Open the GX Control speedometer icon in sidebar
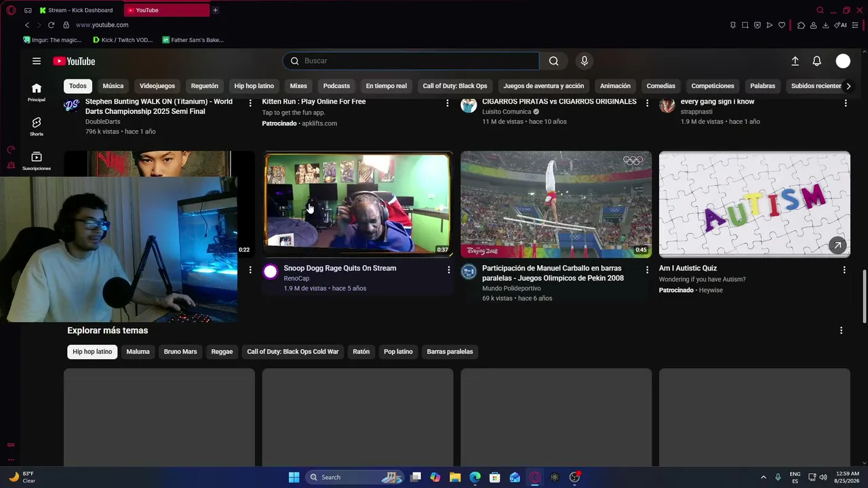The height and width of the screenshot is (488, 868). pos(11,150)
